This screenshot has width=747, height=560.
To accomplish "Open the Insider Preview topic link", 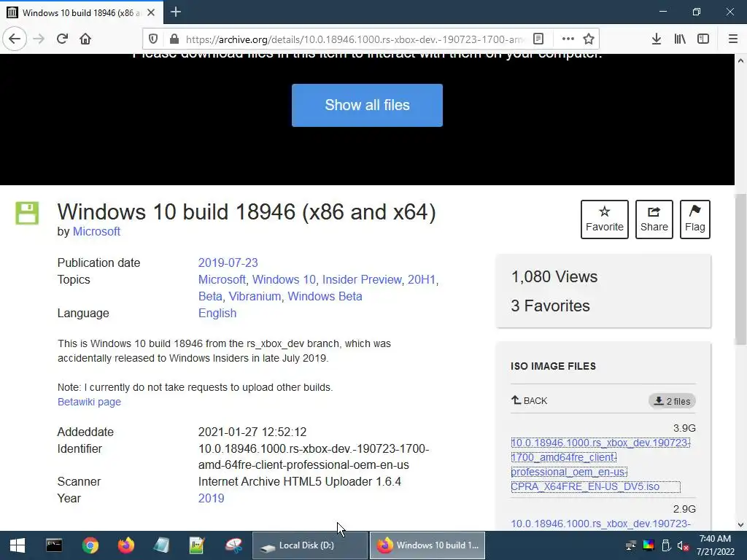I will [x=362, y=279].
